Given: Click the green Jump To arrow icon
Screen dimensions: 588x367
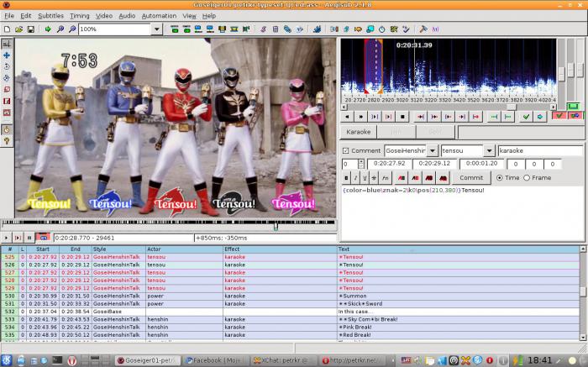Looking at the screenshot, I should 48,29.
